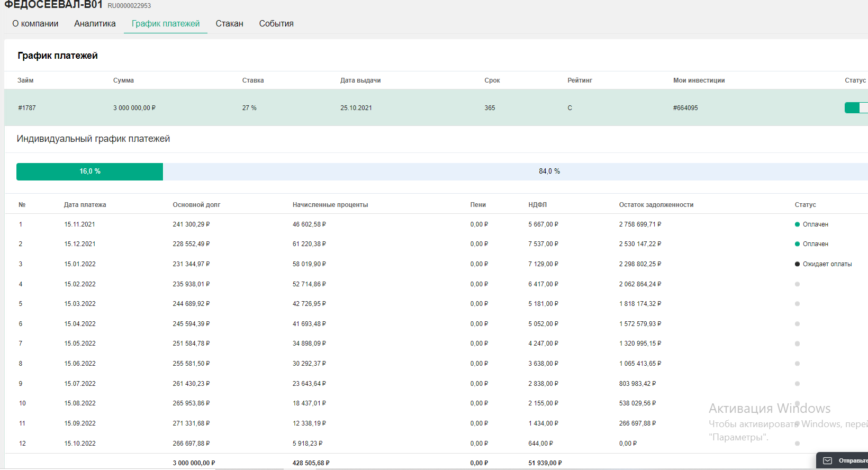The image size is (868, 470).
Task: Click the green status dot for payment 15.11.2021
Action: tap(797, 224)
